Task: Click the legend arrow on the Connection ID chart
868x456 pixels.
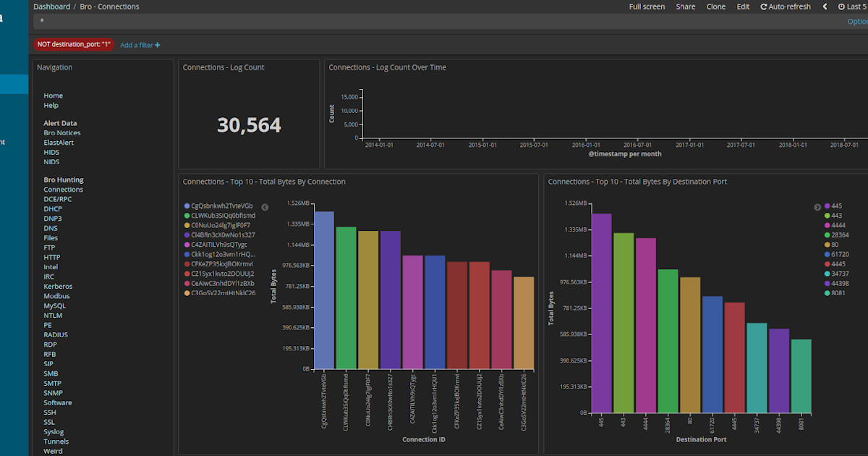Action: 265,207
